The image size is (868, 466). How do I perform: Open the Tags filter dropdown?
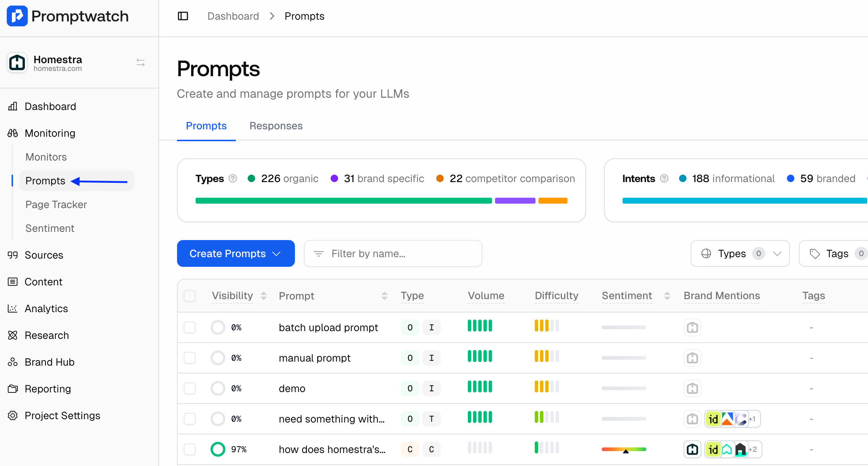click(837, 253)
